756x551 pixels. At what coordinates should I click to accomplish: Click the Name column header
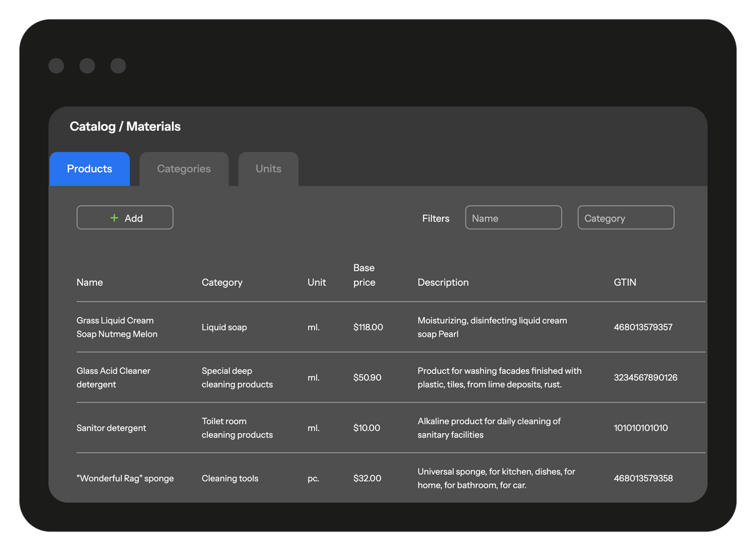click(90, 283)
